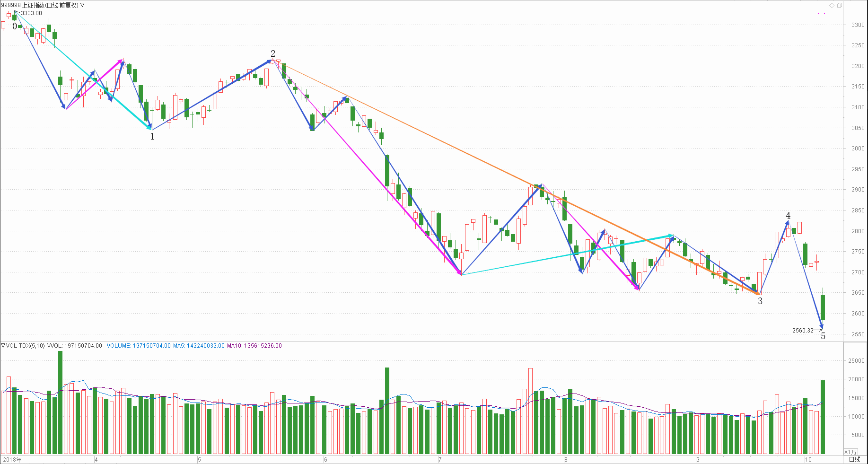Click the overlapping-windows restore icon in chart
Image resolution: width=868 pixels, height=464 pixels.
click(x=840, y=6)
